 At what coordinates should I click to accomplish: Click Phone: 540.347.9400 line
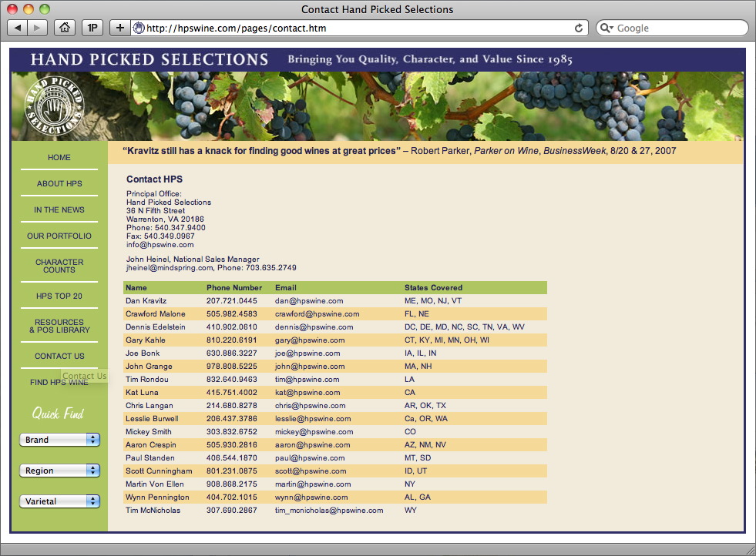click(x=166, y=228)
